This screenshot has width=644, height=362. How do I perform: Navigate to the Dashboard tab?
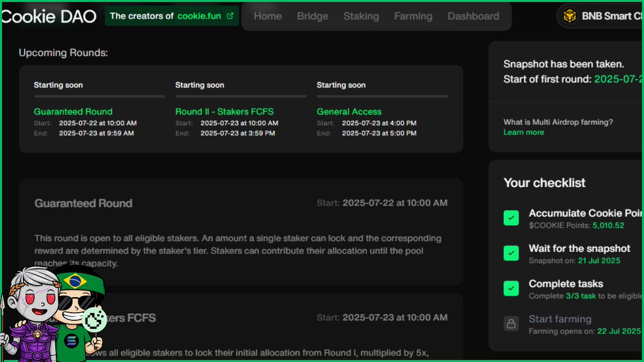pos(473,16)
